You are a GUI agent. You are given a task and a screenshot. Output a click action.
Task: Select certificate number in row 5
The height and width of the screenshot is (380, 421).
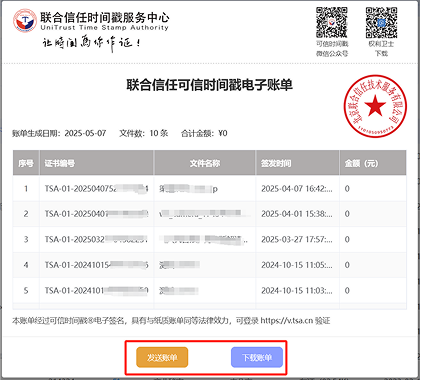coord(96,291)
